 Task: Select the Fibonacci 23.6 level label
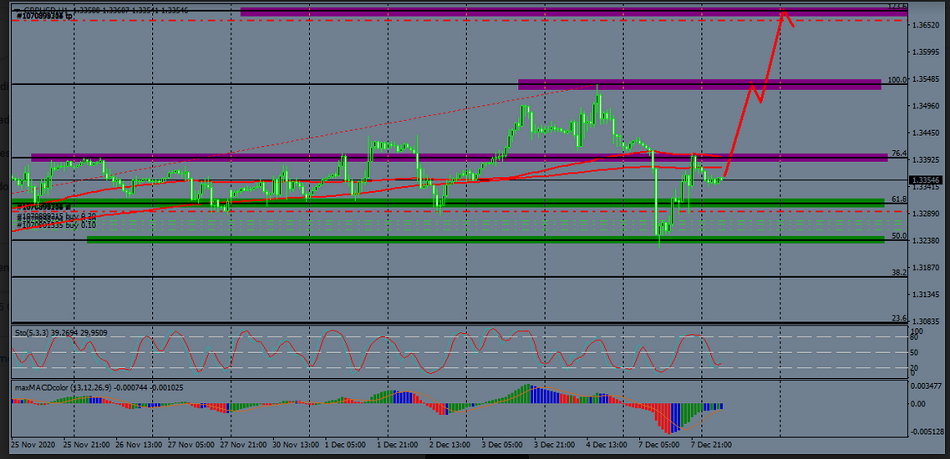pos(897,318)
